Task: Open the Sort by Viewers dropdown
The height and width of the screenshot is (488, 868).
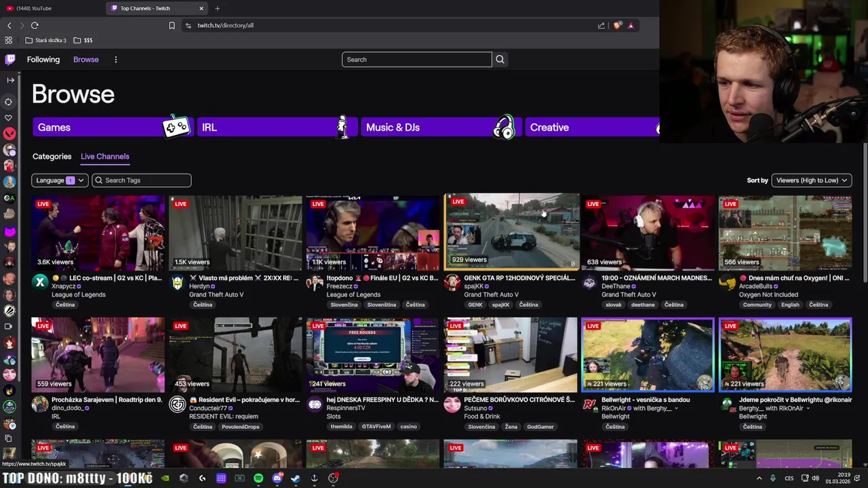Action: pyautogui.click(x=812, y=180)
